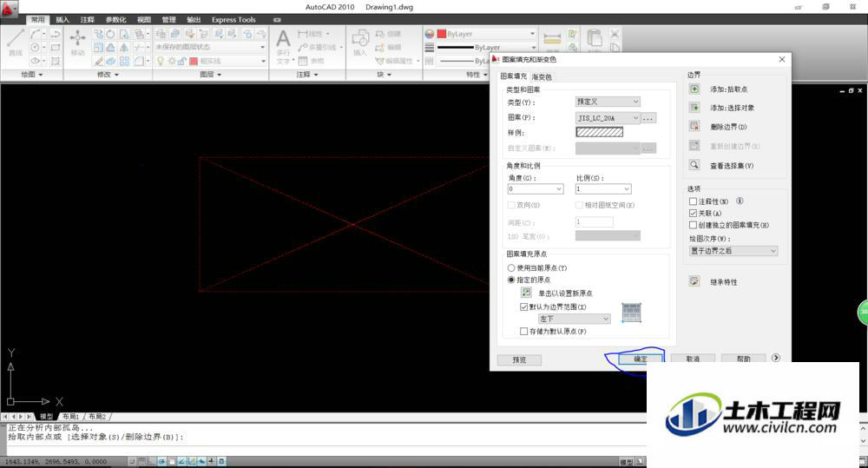868x468 pixels.
Task: Open the 比例 scale dropdown
Action: (x=603, y=189)
